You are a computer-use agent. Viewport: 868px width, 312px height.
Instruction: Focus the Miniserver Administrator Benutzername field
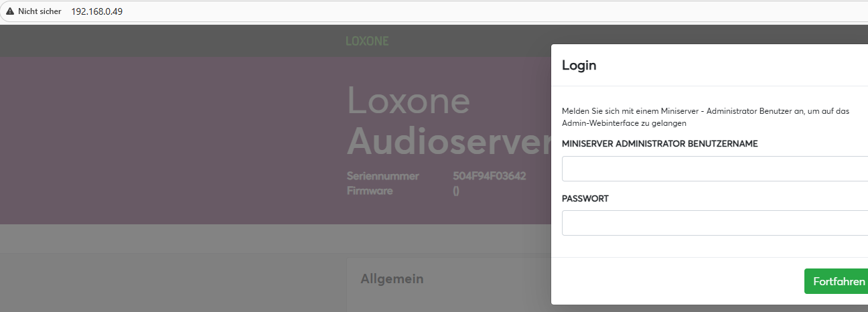click(715, 169)
